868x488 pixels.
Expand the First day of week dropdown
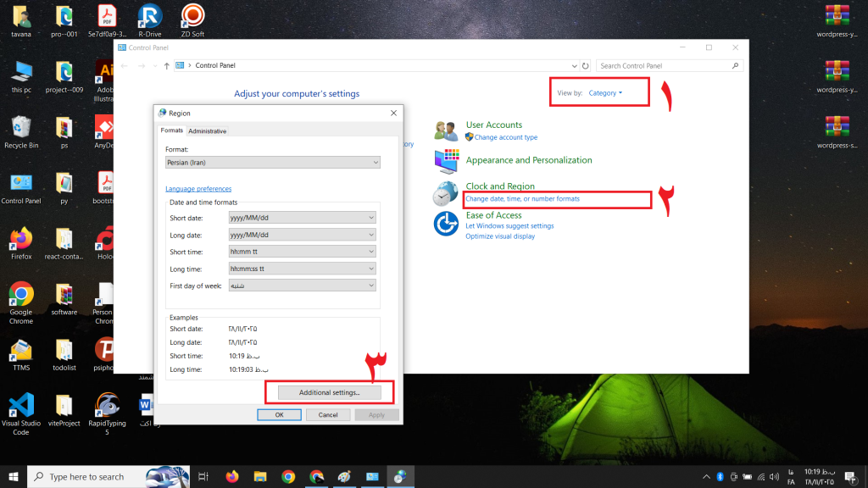(303, 286)
